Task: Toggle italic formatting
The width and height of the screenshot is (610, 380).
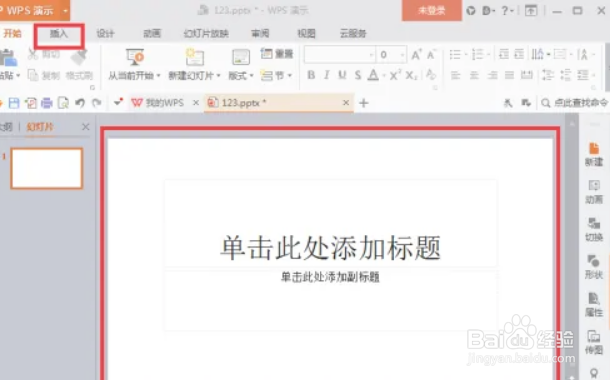Action: [x=327, y=75]
